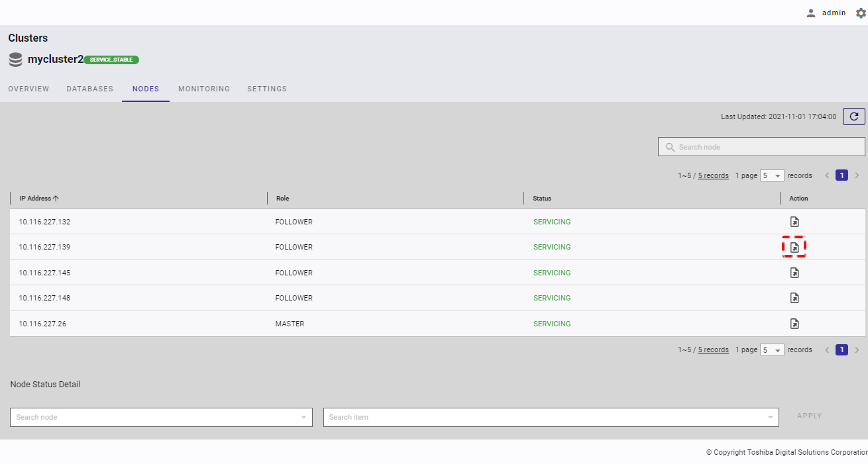Open the Databases tab
Screen dimensions: 868x464
[90, 89]
